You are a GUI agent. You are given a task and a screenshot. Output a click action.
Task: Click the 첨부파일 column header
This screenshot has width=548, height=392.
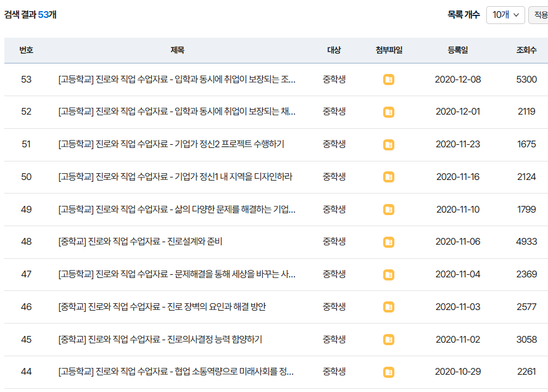tap(389, 50)
